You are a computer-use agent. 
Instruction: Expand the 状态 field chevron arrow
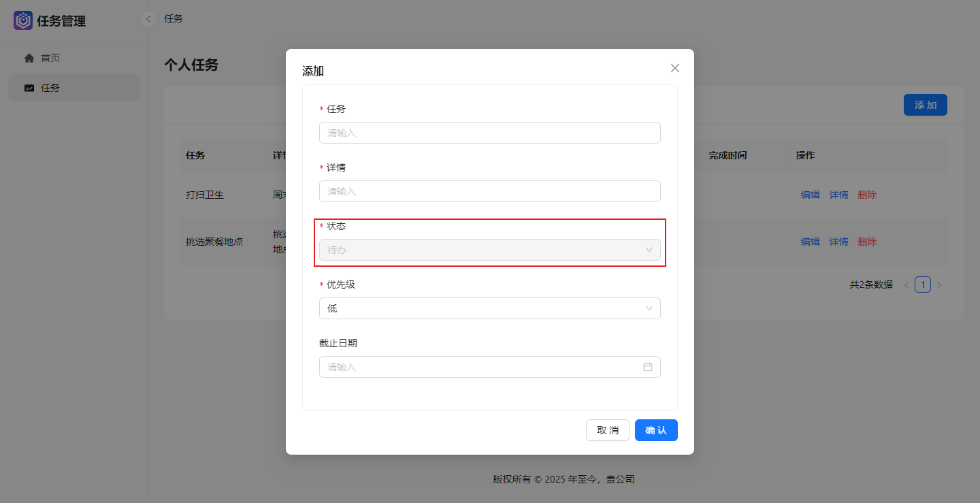click(649, 249)
